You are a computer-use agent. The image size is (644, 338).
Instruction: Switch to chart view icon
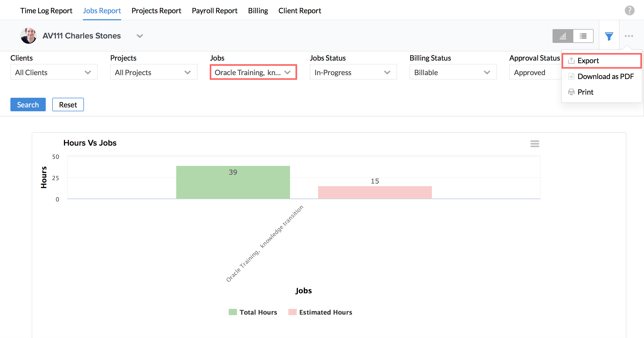click(563, 36)
